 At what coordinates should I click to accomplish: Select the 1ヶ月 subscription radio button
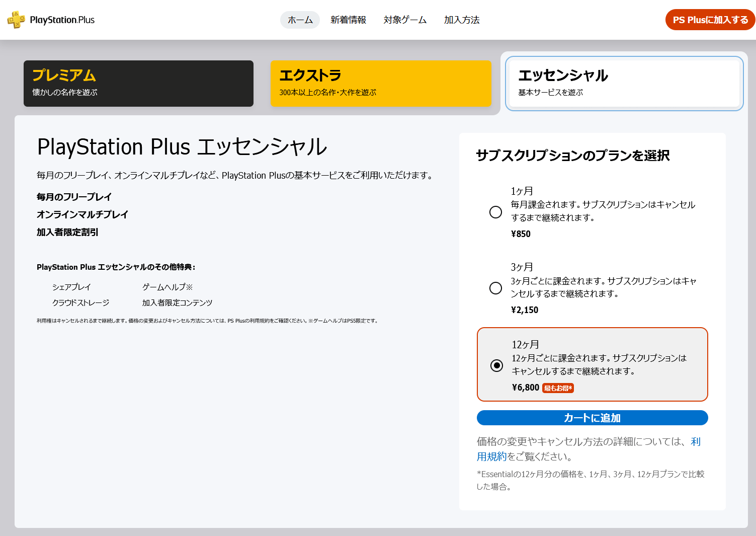(495, 212)
